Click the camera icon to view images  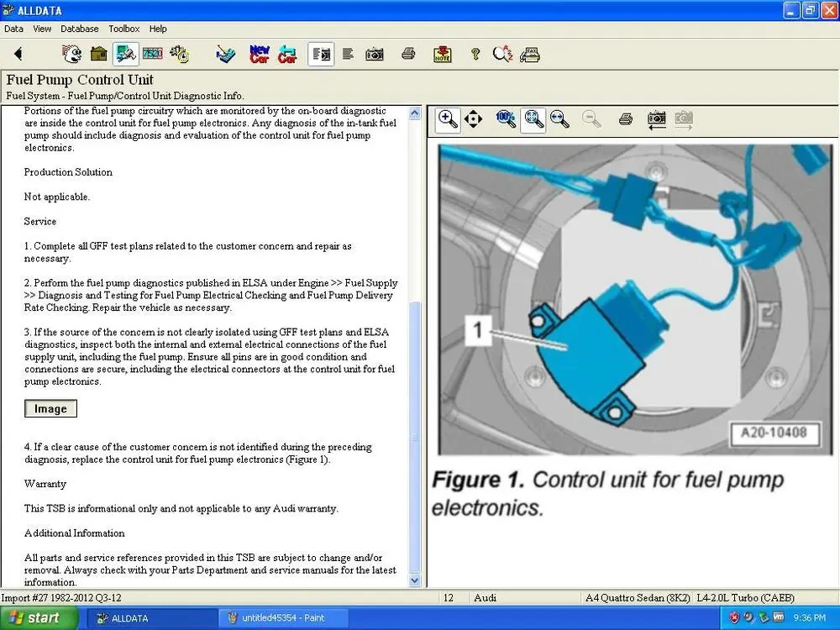375,53
